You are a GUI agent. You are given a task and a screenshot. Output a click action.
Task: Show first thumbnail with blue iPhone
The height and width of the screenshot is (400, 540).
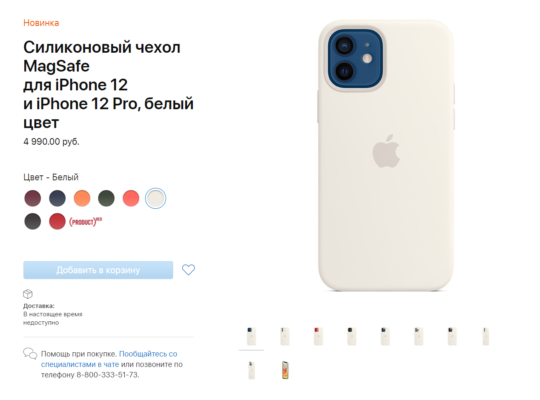pos(251,336)
